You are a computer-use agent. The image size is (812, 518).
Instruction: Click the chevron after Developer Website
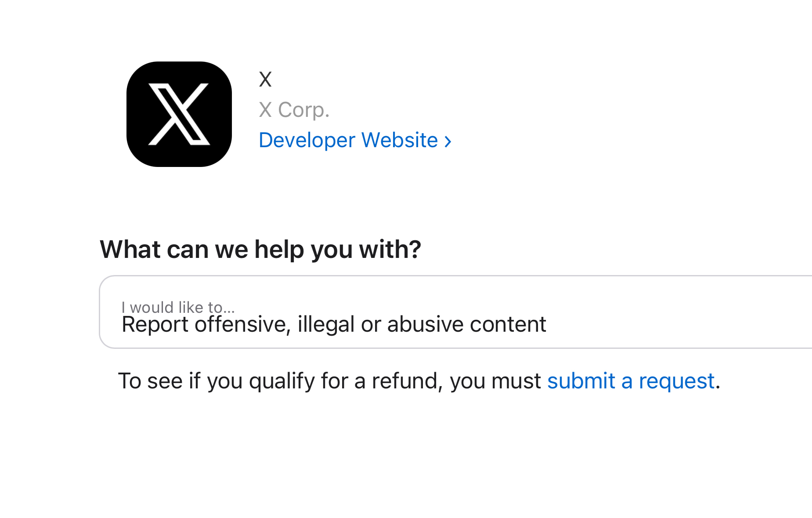coord(448,141)
